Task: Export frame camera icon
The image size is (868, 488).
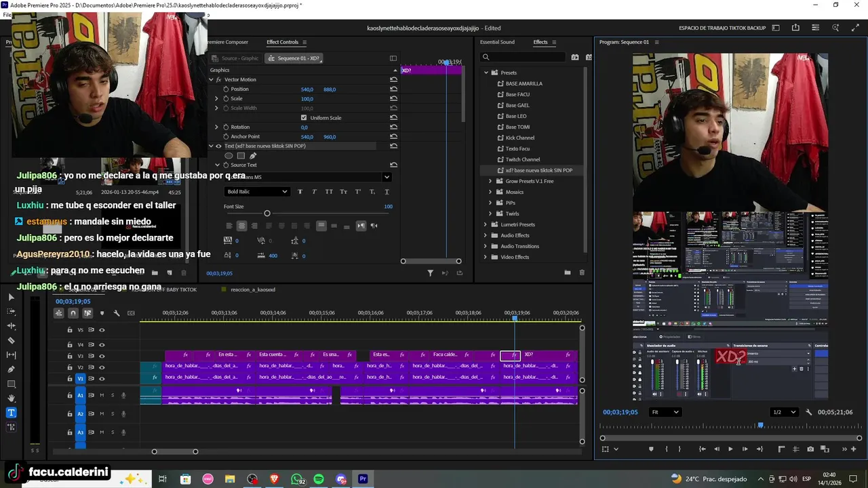Action: click(x=811, y=449)
